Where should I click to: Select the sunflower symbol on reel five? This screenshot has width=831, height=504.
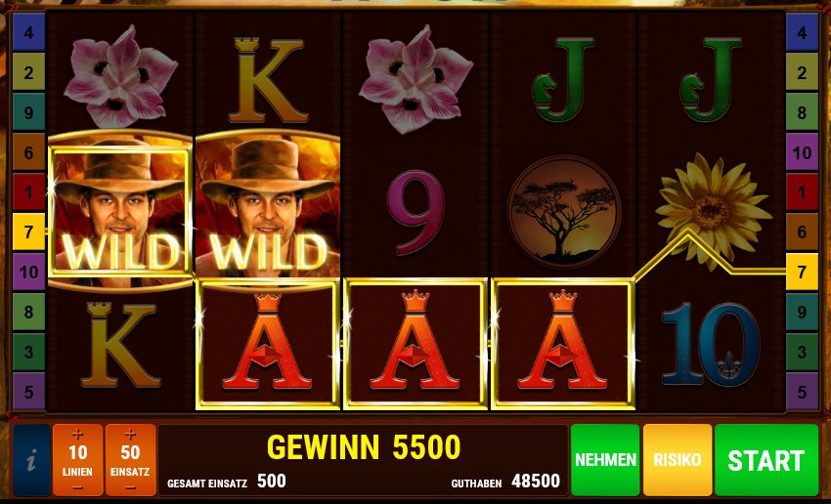pos(712,210)
